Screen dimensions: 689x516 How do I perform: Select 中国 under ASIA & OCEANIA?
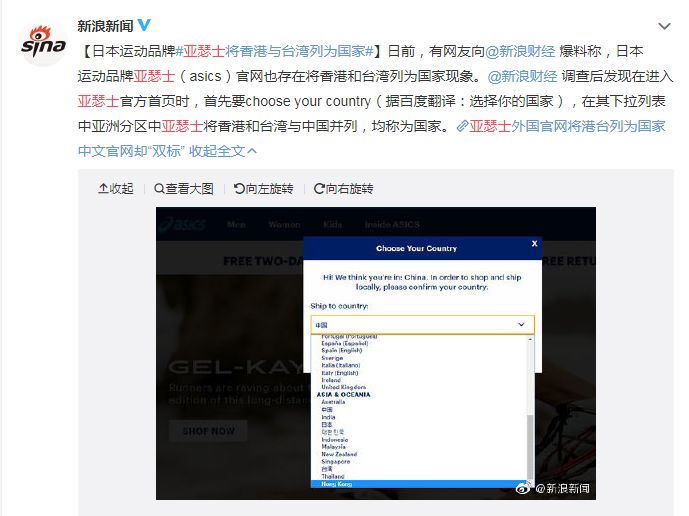tap(327, 409)
